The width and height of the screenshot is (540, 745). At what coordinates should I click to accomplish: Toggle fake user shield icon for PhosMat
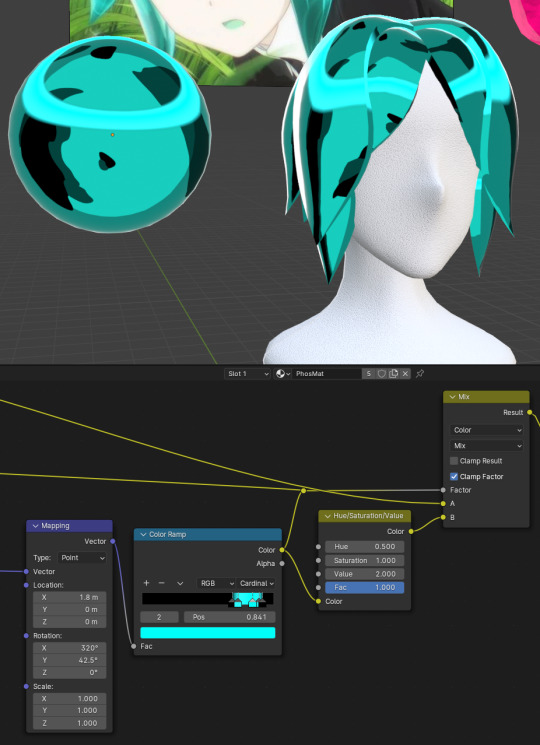[x=381, y=374]
